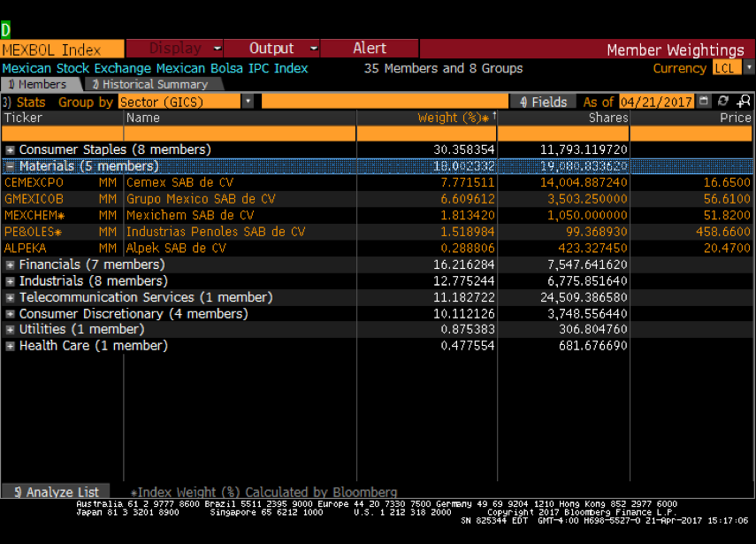The height and width of the screenshot is (544, 756).
Task: Click the Mexican Bolsa IPC Index title
Action: point(155,68)
